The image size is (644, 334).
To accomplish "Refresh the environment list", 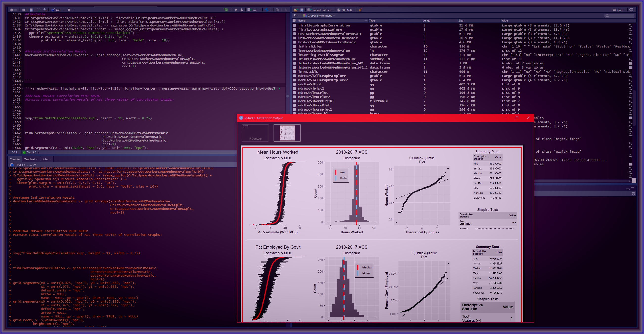I will 631,10.
